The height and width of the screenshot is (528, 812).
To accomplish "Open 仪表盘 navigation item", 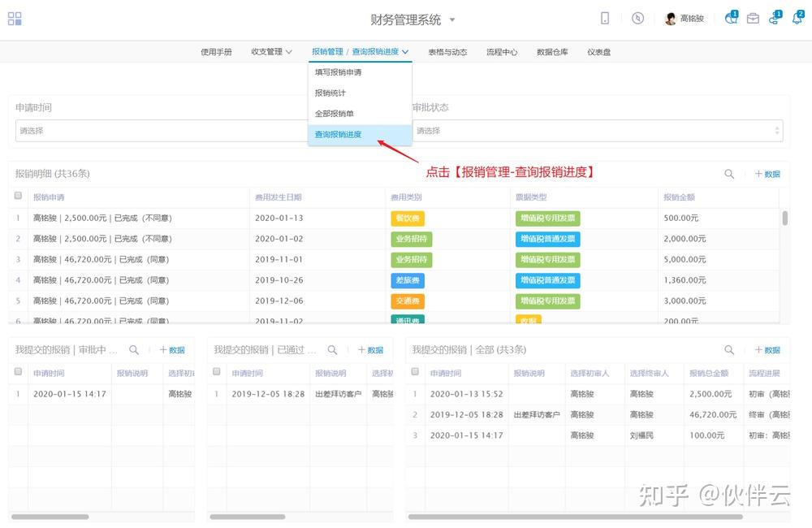I will click(x=598, y=52).
